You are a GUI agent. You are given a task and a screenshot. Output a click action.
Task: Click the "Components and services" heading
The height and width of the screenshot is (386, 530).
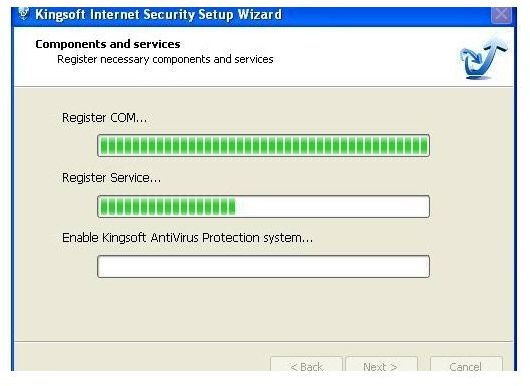click(108, 44)
